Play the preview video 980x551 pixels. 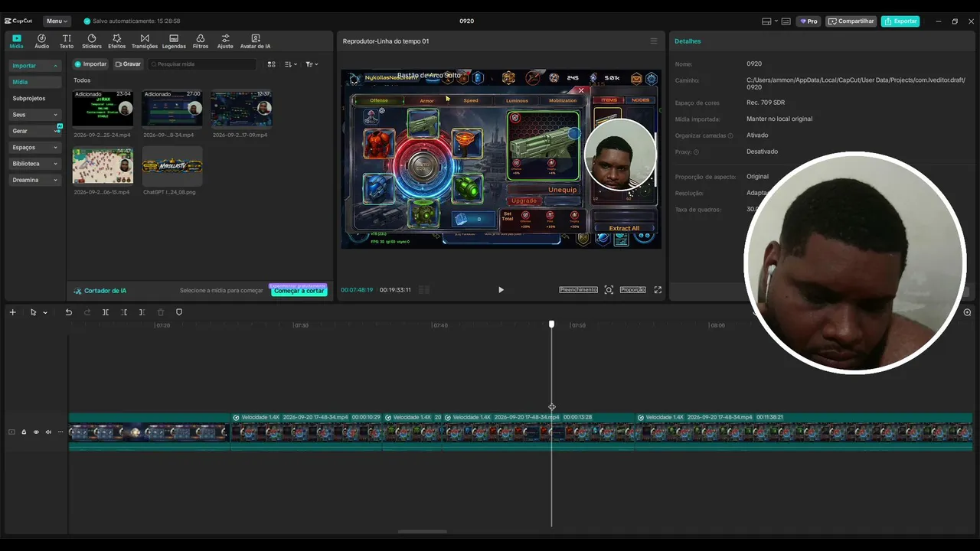tap(501, 290)
